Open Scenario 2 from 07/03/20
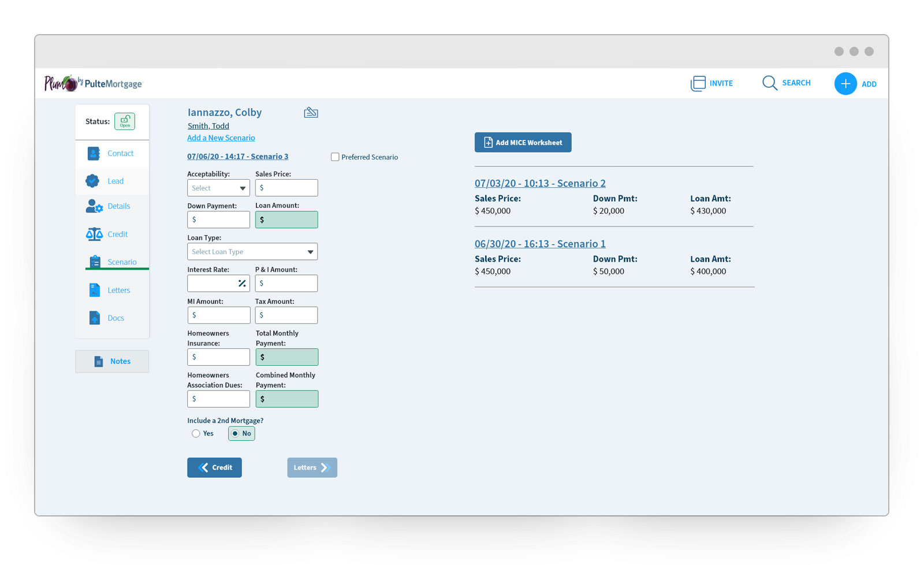Viewport: 924px width, 565px height. click(x=540, y=183)
